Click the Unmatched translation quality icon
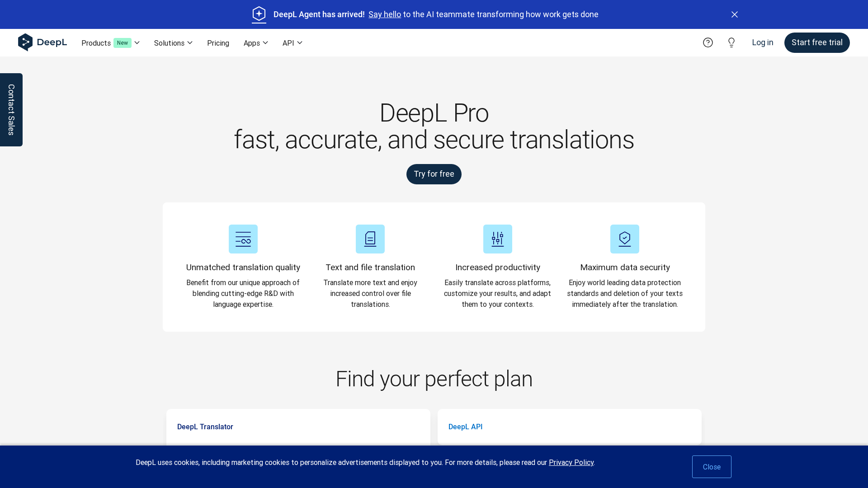 pyautogui.click(x=243, y=239)
